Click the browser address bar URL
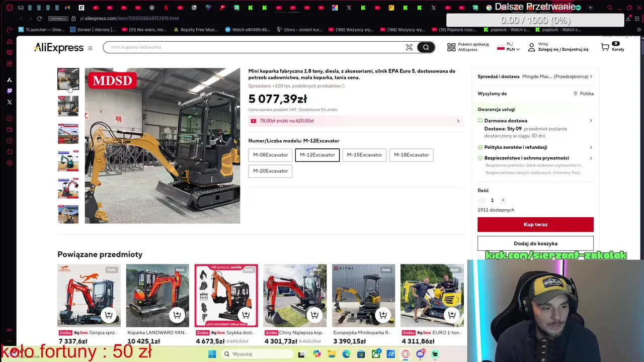The image size is (644, 362). pos(130,19)
